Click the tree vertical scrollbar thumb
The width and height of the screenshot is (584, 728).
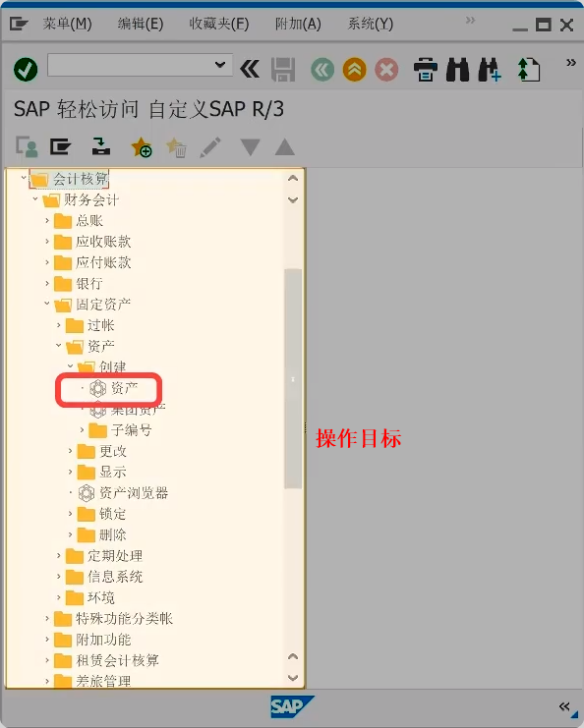point(293,379)
